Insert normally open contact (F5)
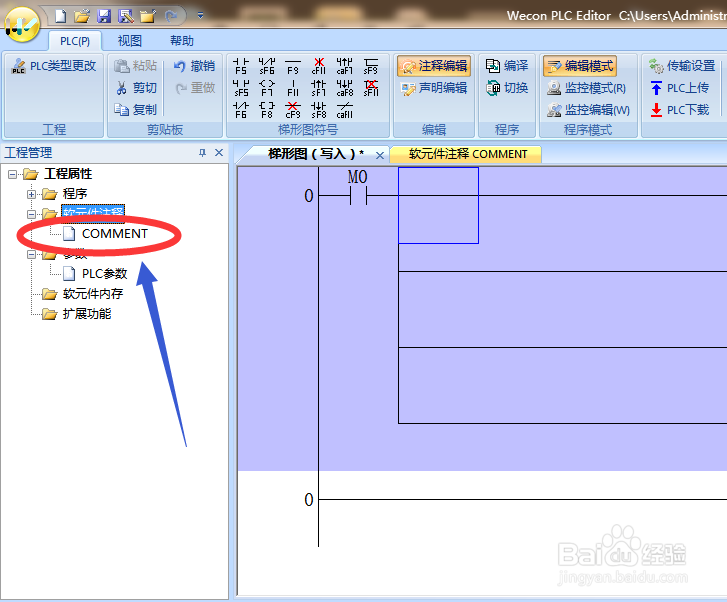The image size is (727, 602). 241,66
